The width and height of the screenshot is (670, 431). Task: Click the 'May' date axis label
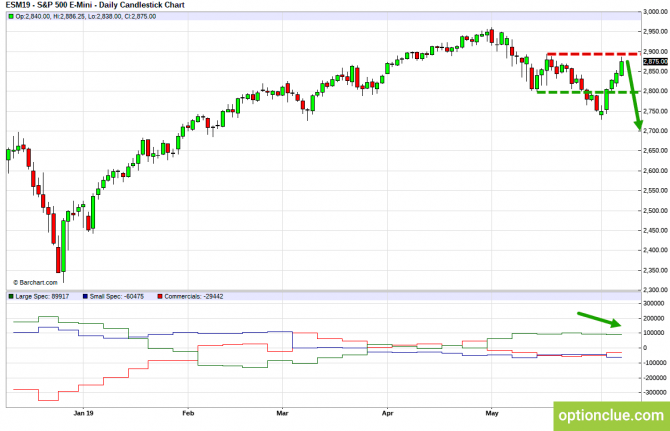click(x=492, y=413)
